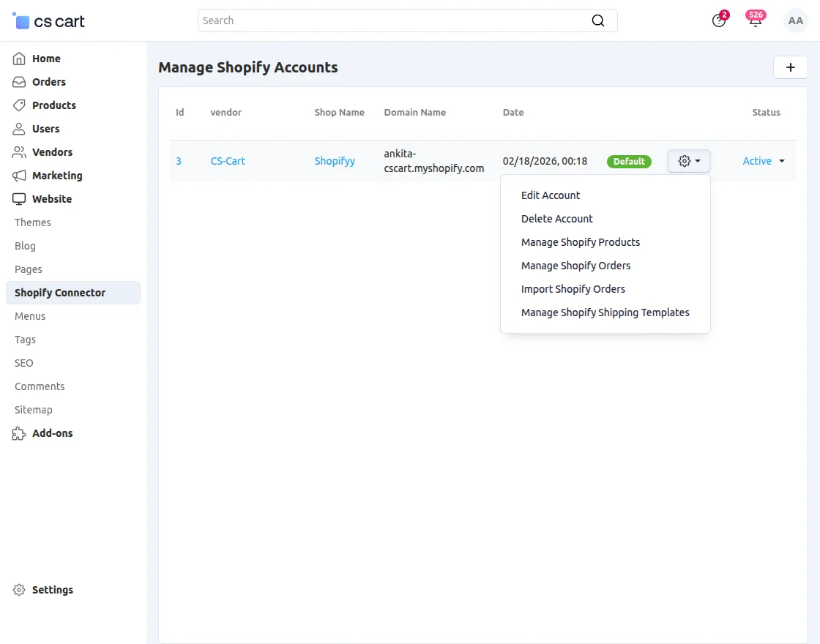The height and width of the screenshot is (644, 820).
Task: Select the Home icon in the sidebar
Action: pyautogui.click(x=18, y=59)
